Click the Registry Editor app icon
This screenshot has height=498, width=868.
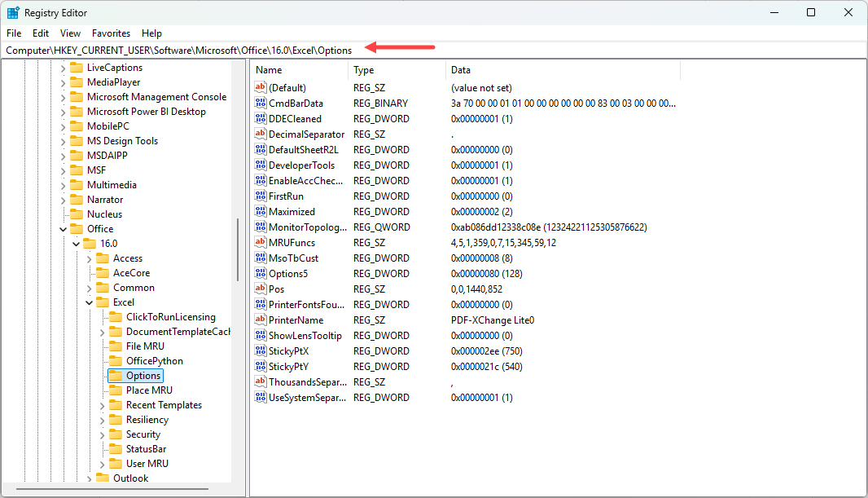13,12
